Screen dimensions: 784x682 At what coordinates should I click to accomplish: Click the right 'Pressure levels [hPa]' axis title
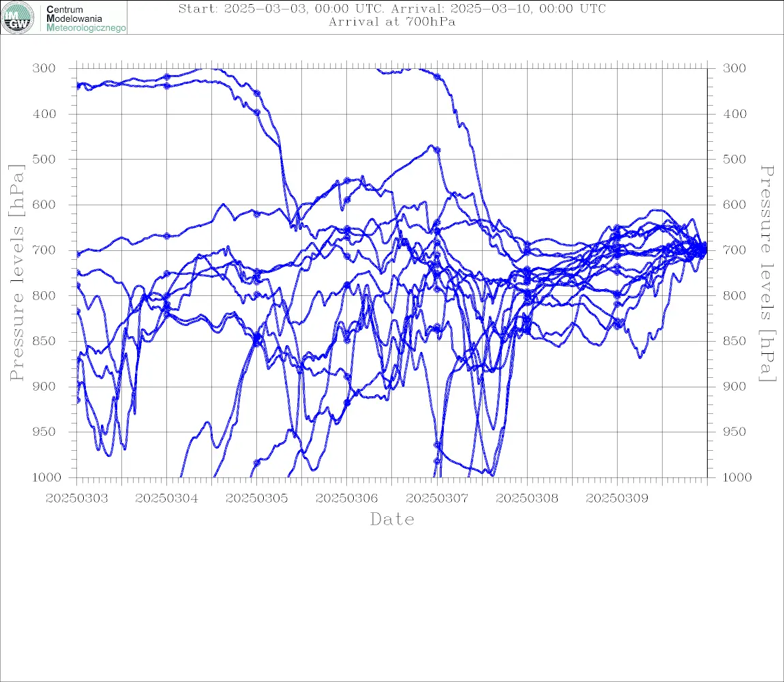click(x=767, y=273)
